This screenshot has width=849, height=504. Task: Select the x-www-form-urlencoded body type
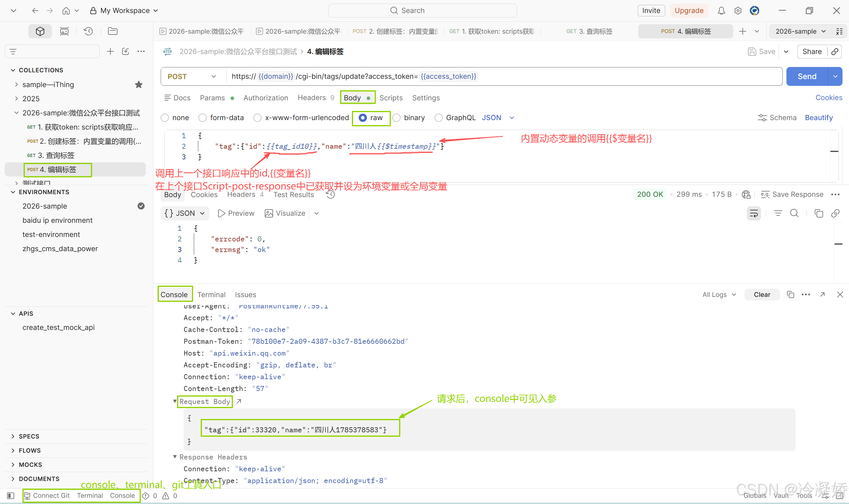point(258,118)
